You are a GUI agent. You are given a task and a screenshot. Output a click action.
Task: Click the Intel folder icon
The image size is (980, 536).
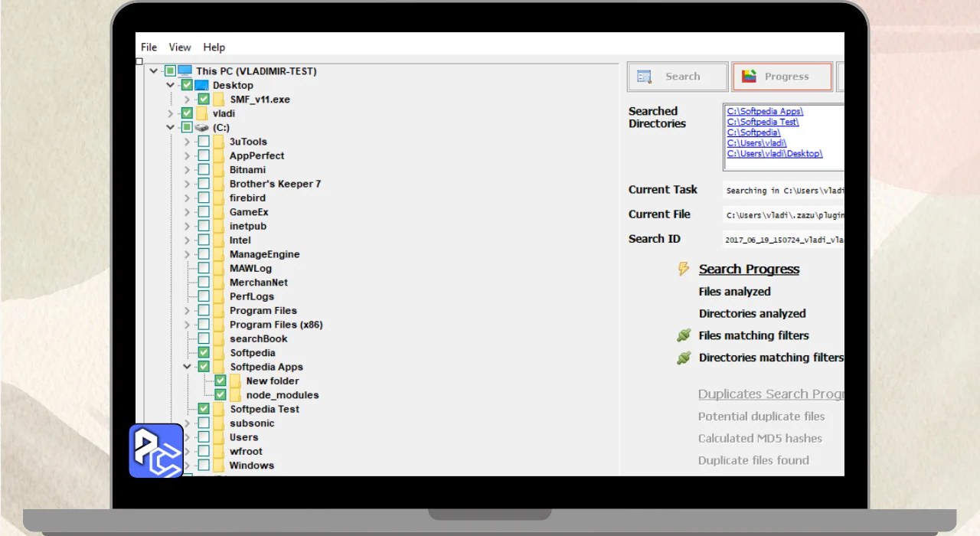(219, 240)
